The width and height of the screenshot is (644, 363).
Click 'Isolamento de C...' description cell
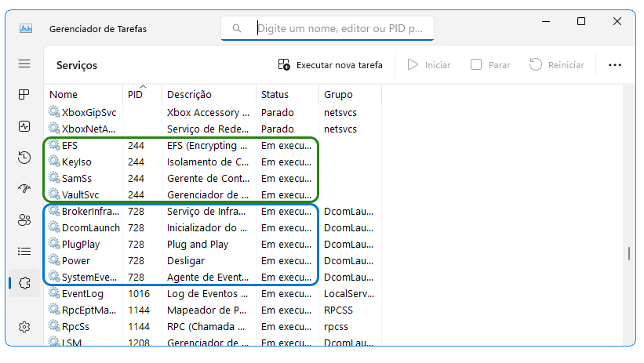click(208, 162)
